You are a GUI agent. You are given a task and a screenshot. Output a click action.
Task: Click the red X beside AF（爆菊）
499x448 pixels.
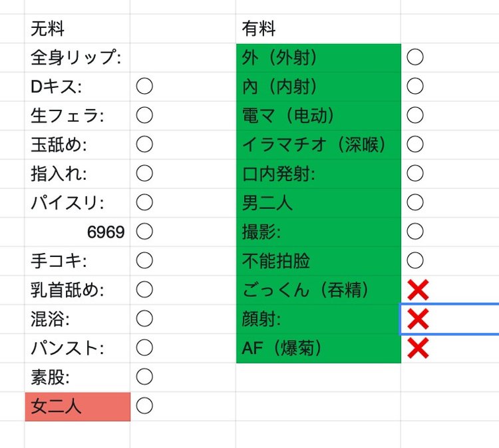pos(418,348)
